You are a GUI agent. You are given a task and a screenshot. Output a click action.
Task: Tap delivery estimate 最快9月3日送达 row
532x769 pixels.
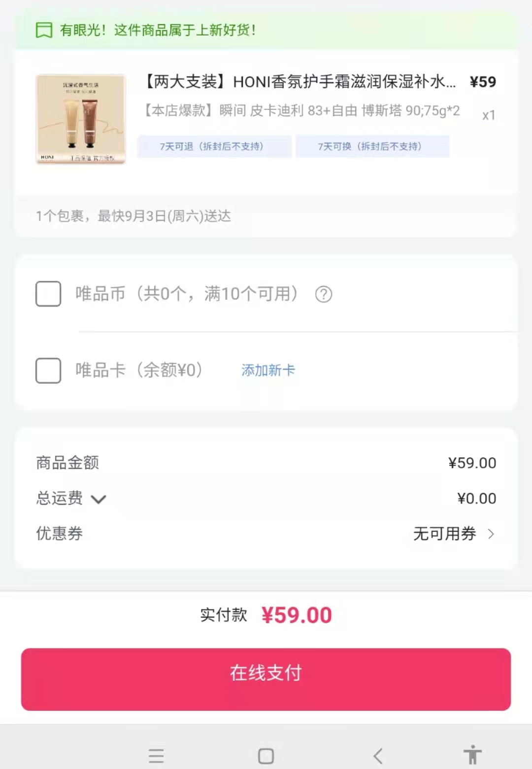[x=266, y=216]
